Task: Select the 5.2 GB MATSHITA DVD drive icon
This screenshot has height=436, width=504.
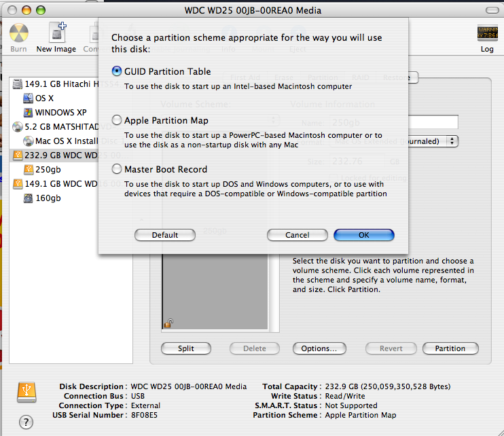Action: tap(18, 127)
